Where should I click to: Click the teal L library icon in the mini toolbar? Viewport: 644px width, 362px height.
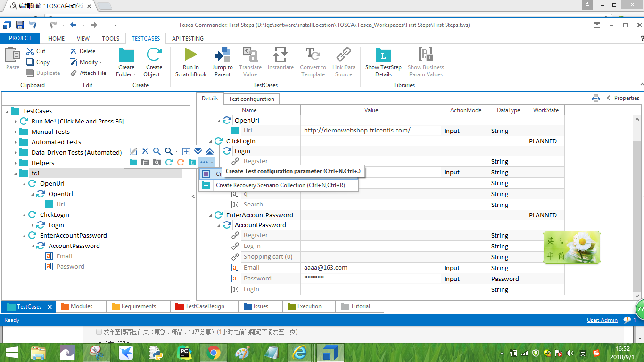192,162
